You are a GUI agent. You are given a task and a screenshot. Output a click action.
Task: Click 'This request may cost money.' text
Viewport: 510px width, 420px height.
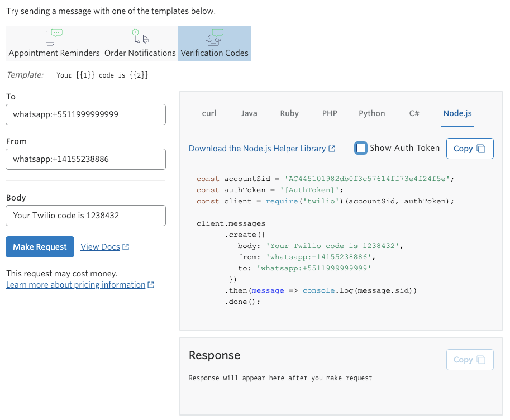[x=62, y=274]
